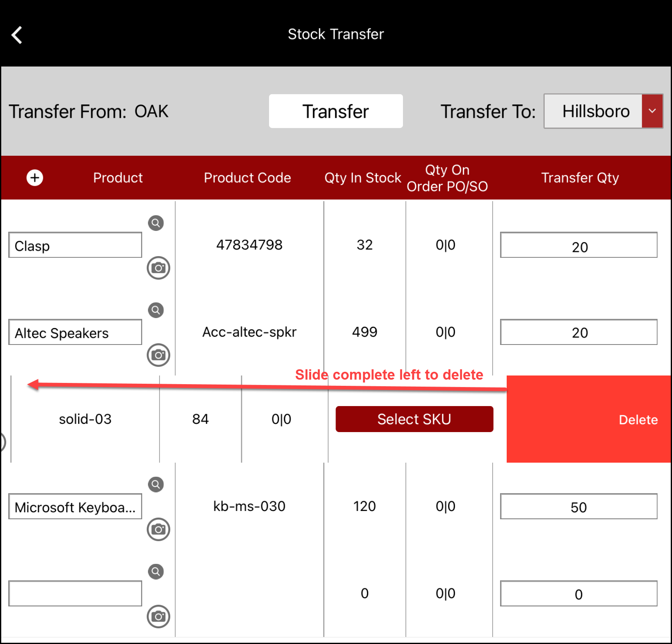Click stock quantity 499

tap(365, 332)
